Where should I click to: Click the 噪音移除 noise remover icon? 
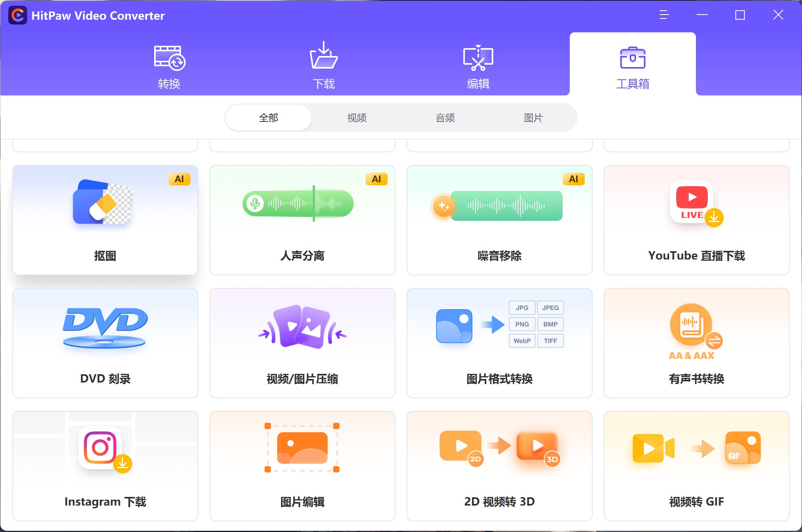click(x=497, y=205)
